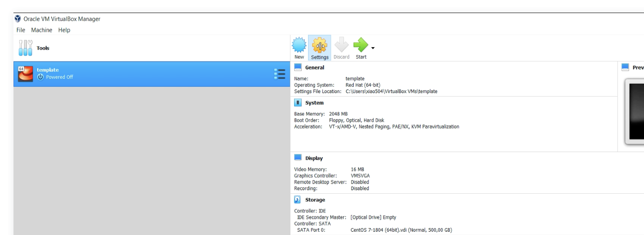Click the Remote Desktop Server 'Disabled' value
This screenshot has width=644, height=235.
tap(360, 182)
